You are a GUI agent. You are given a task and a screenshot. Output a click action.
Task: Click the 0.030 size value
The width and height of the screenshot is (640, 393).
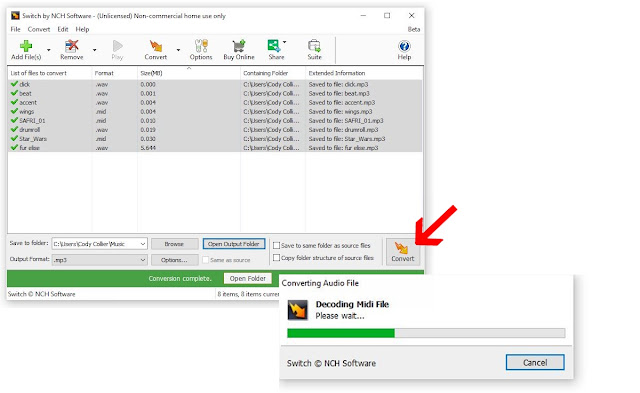coord(148,139)
